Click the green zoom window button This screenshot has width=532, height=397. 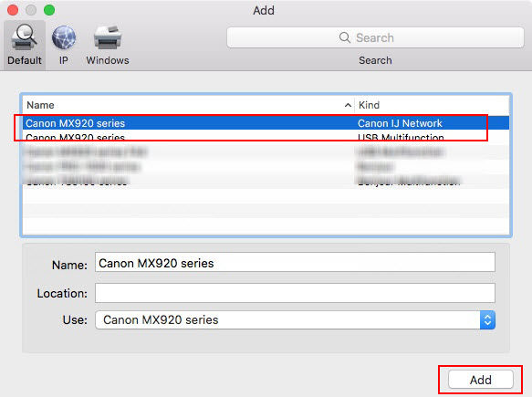(x=49, y=10)
